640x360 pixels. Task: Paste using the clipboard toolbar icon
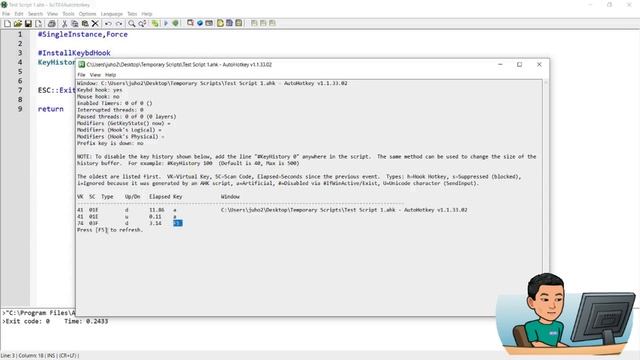[85, 24]
